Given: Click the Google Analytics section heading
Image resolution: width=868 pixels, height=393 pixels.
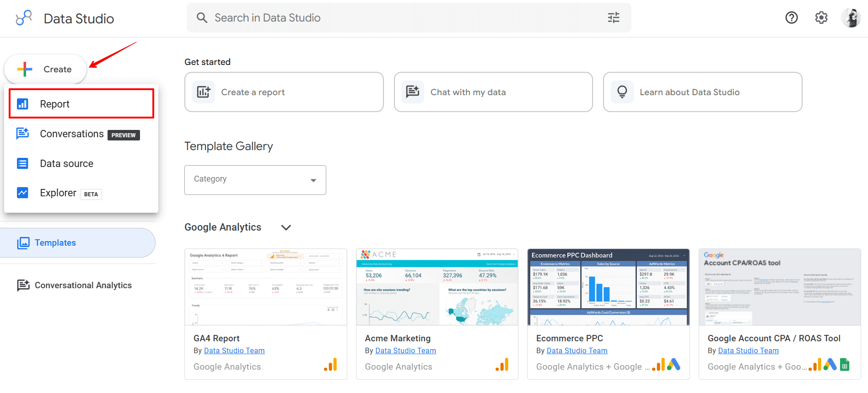Looking at the screenshot, I should point(223,227).
